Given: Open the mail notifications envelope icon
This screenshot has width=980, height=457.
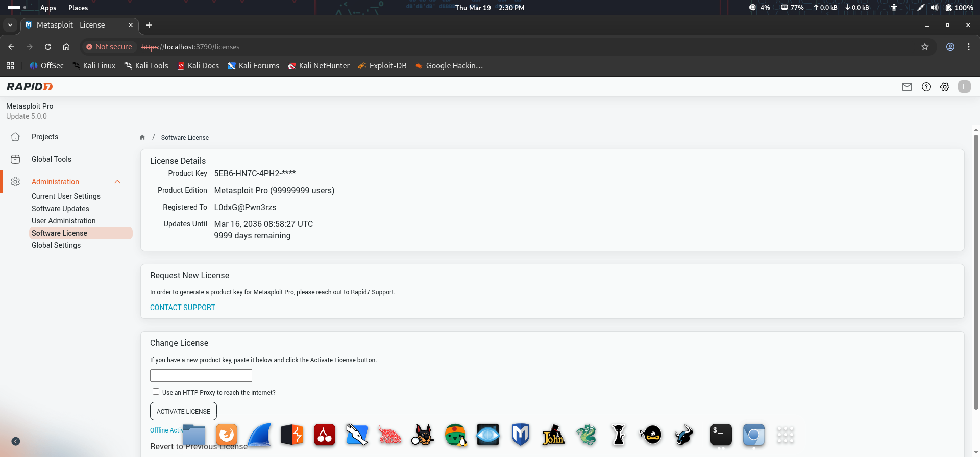Looking at the screenshot, I should point(906,87).
